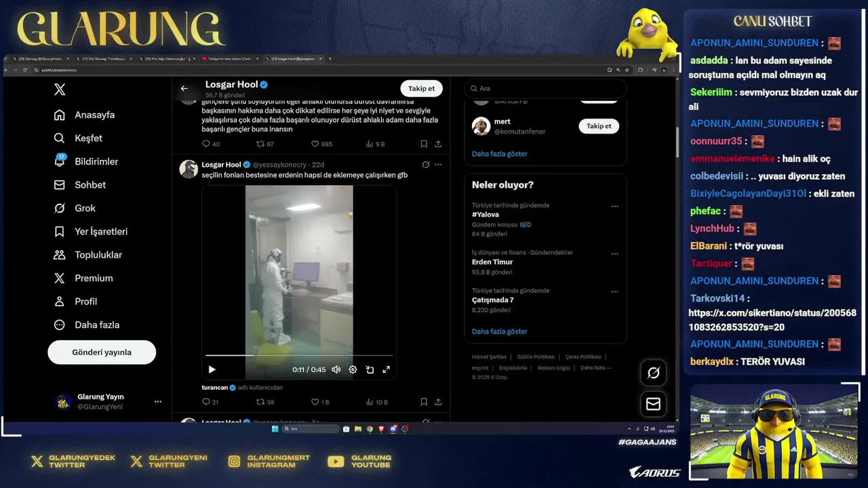Seek on the video progress bar

pos(299,355)
